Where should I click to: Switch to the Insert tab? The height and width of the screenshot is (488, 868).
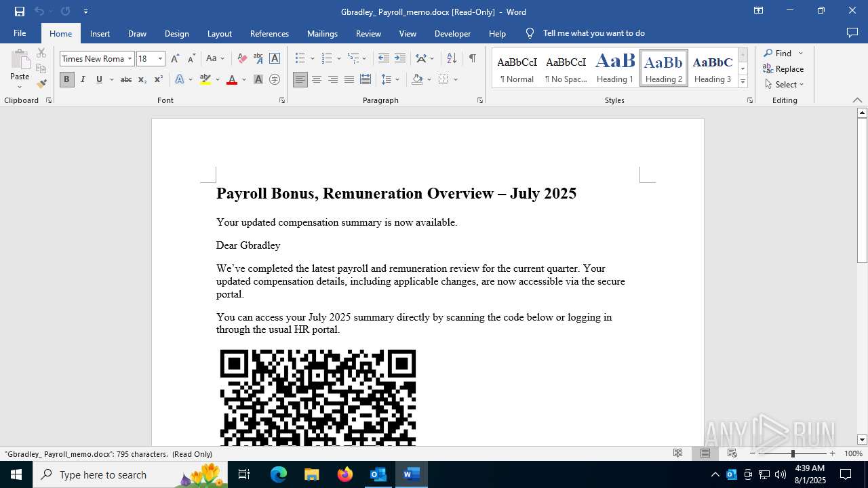100,33
